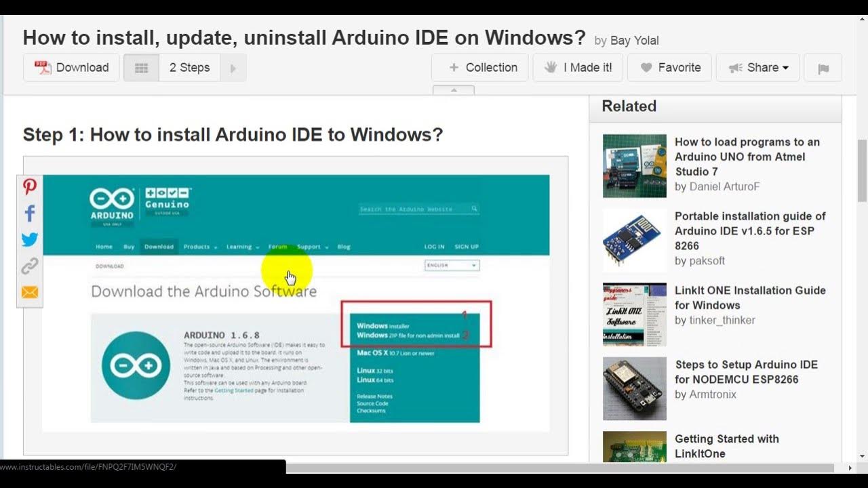Screen dimensions: 868x488
Task: Open 'Getting Started with LinkItOne' link
Action: click(x=727, y=446)
